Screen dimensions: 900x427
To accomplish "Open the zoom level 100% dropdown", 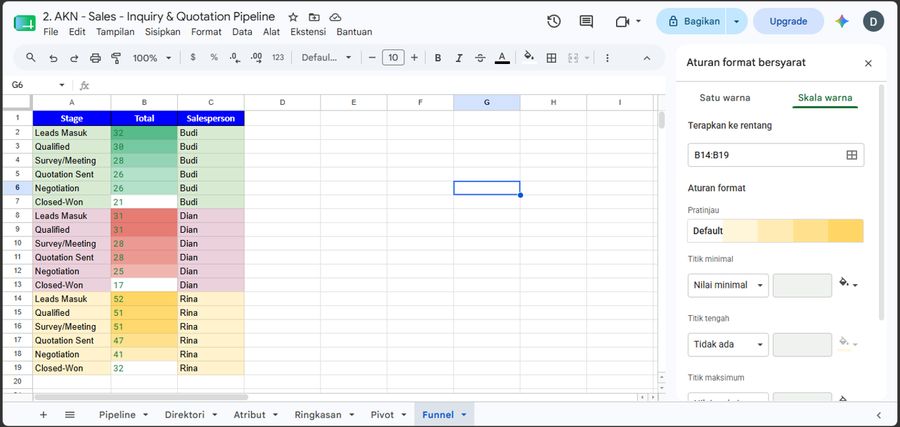I will pos(152,58).
